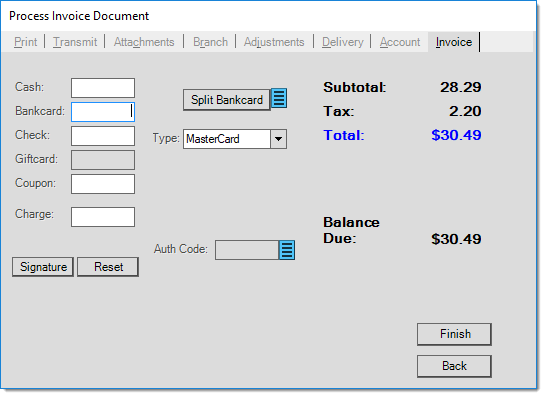
Task: Open the Delivery tab
Action: (342, 42)
